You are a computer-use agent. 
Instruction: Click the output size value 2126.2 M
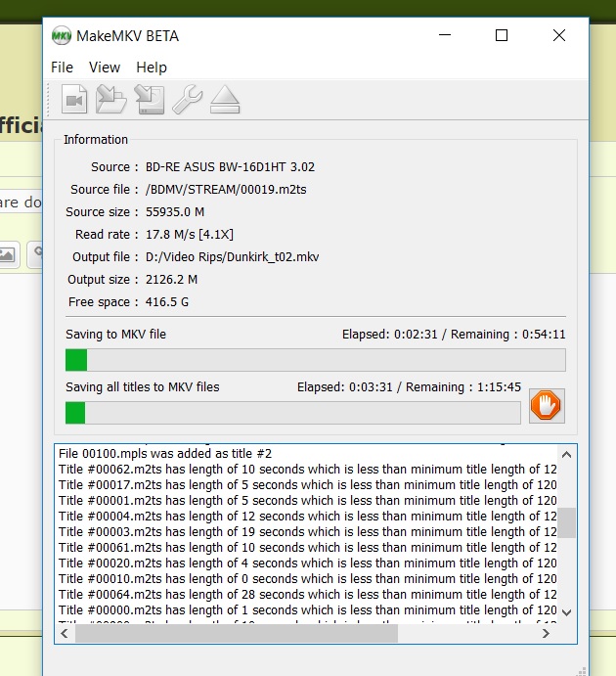pyautogui.click(x=171, y=280)
